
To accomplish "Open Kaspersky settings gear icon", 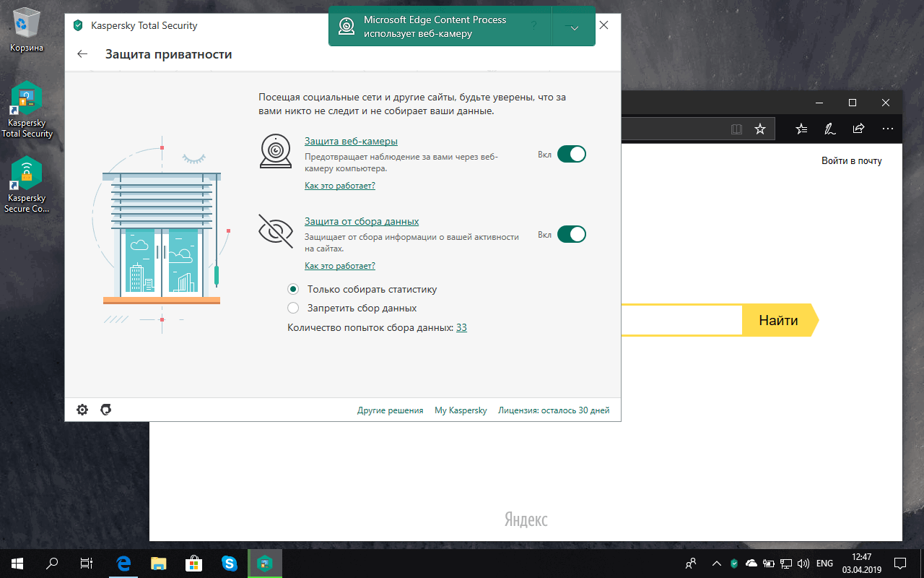I will pyautogui.click(x=82, y=410).
